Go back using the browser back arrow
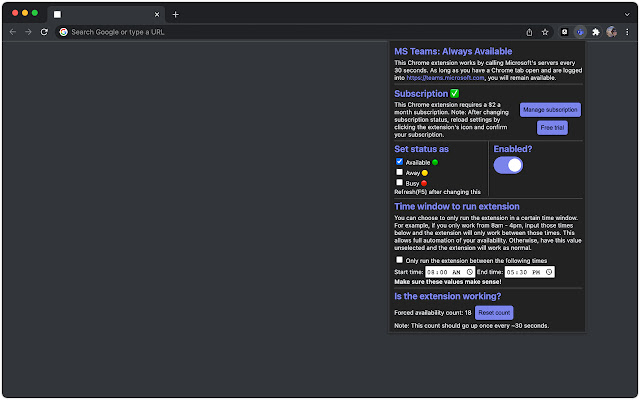The image size is (640, 400). (x=13, y=32)
